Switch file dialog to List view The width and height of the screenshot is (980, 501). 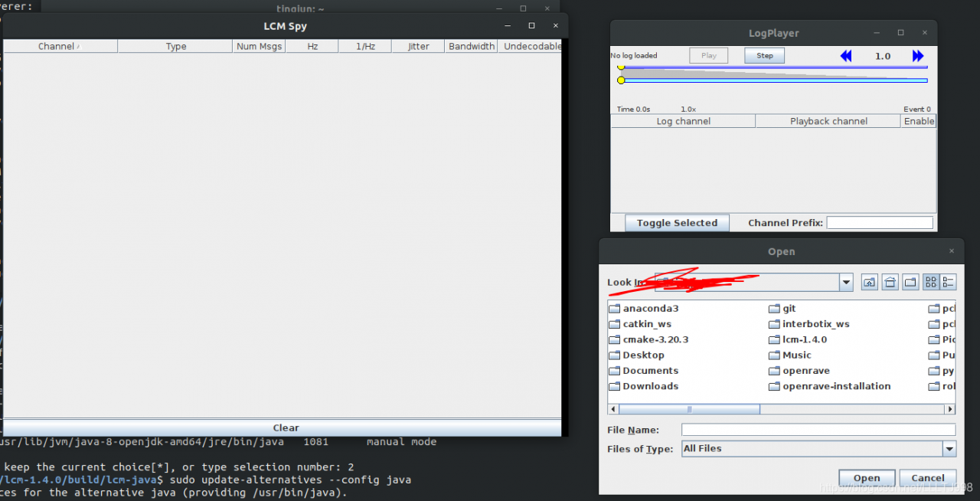coord(930,283)
